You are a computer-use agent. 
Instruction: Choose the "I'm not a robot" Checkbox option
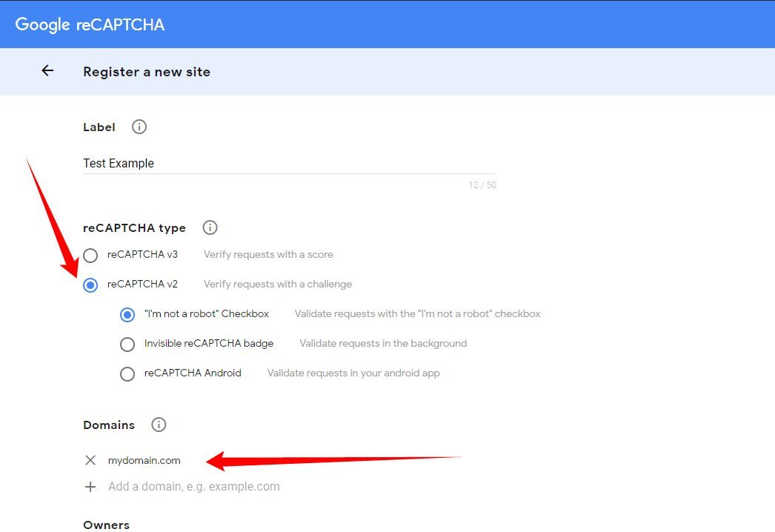click(x=127, y=314)
